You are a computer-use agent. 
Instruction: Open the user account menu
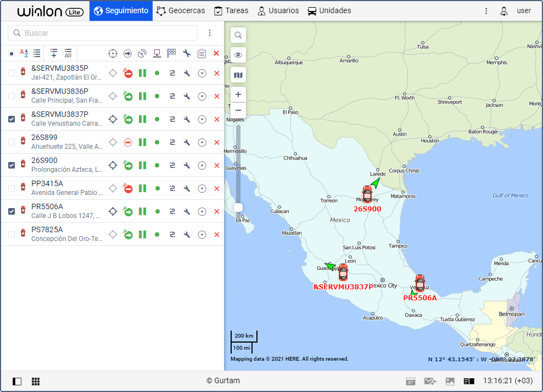click(516, 10)
